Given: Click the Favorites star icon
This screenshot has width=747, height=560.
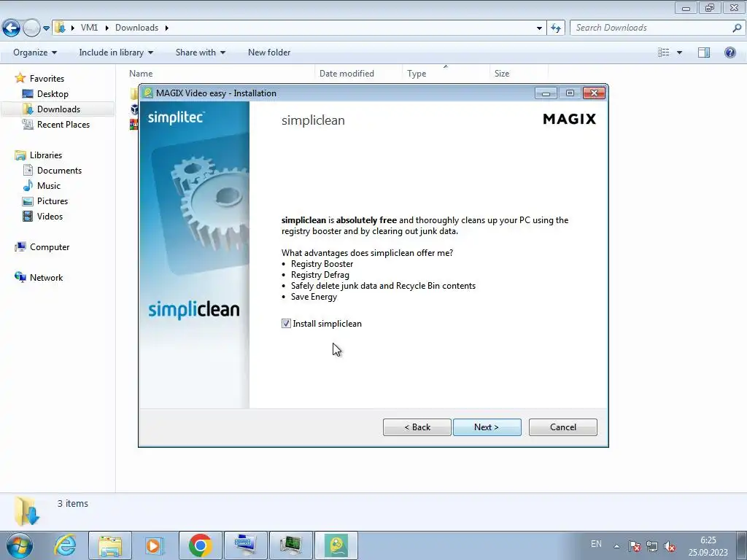Looking at the screenshot, I should coord(20,78).
